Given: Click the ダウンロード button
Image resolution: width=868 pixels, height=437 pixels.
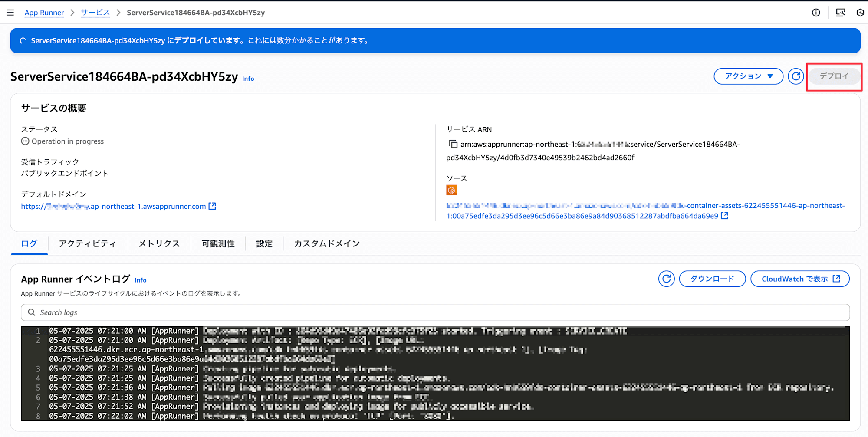Looking at the screenshot, I should coord(712,279).
